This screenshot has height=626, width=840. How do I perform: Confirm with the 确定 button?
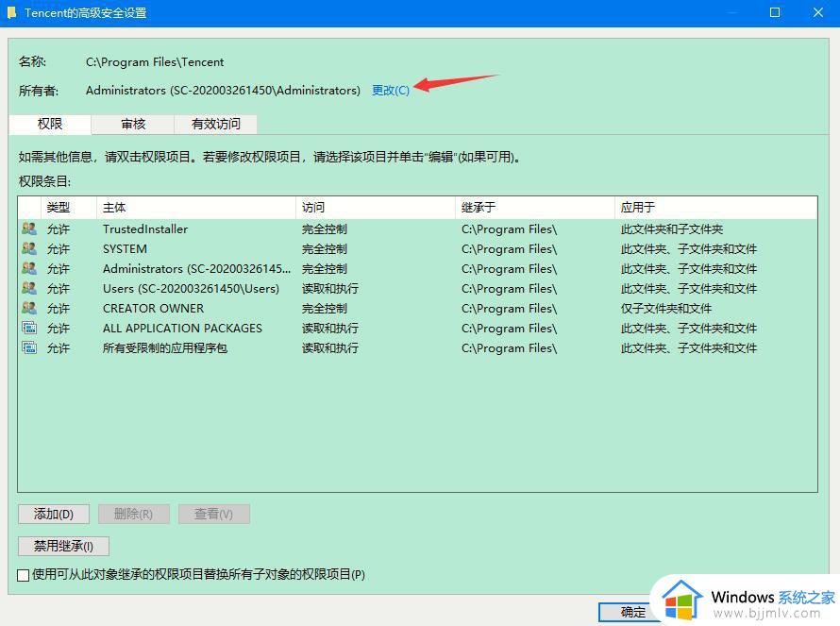(632, 612)
